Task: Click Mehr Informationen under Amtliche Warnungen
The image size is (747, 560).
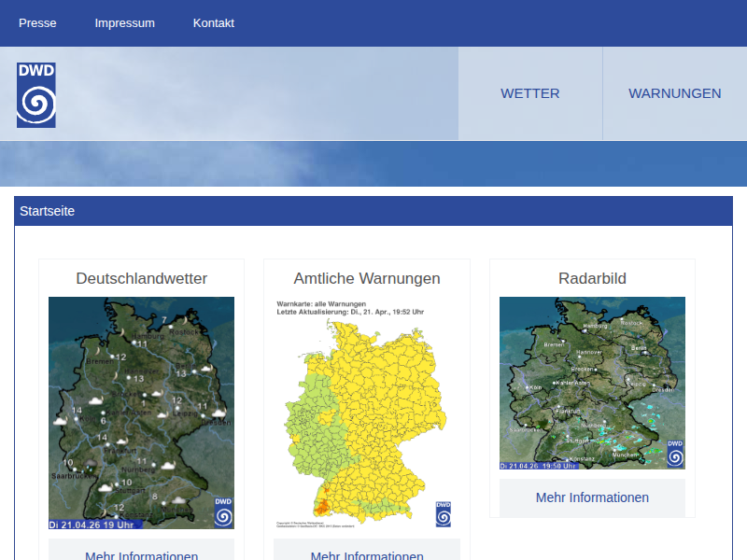Action: pos(367,554)
